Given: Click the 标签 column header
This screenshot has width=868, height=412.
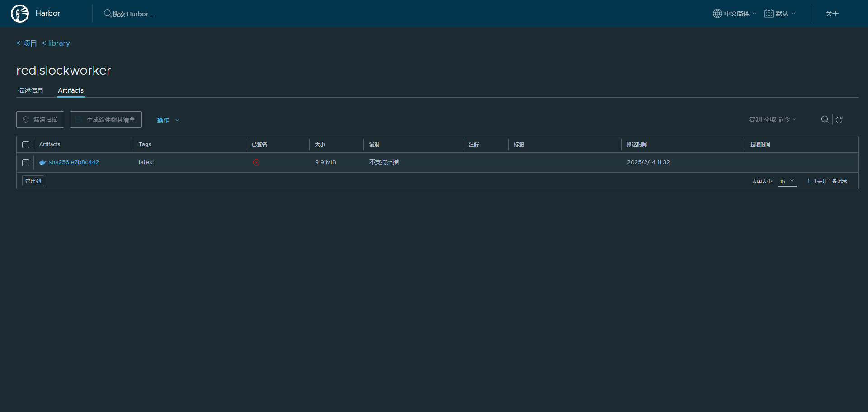Looking at the screenshot, I should (x=519, y=144).
